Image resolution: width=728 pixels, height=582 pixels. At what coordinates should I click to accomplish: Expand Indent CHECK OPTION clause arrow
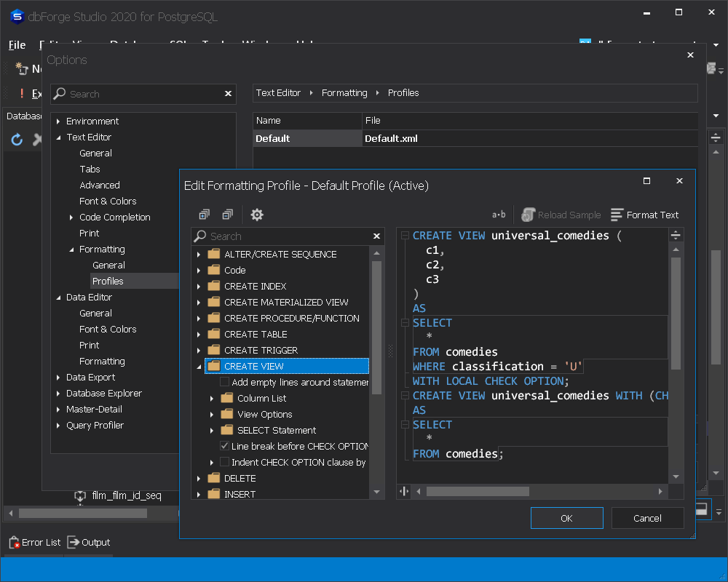(212, 462)
